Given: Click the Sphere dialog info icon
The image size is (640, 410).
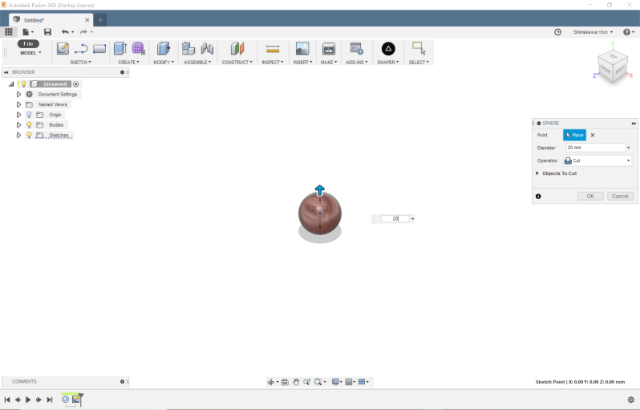Looking at the screenshot, I should tap(538, 196).
